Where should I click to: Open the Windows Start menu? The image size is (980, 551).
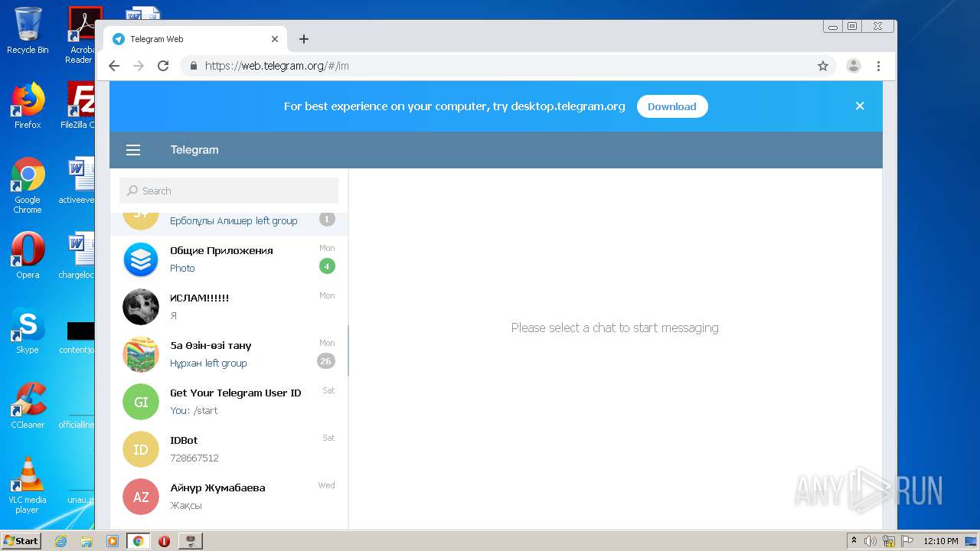[21, 541]
